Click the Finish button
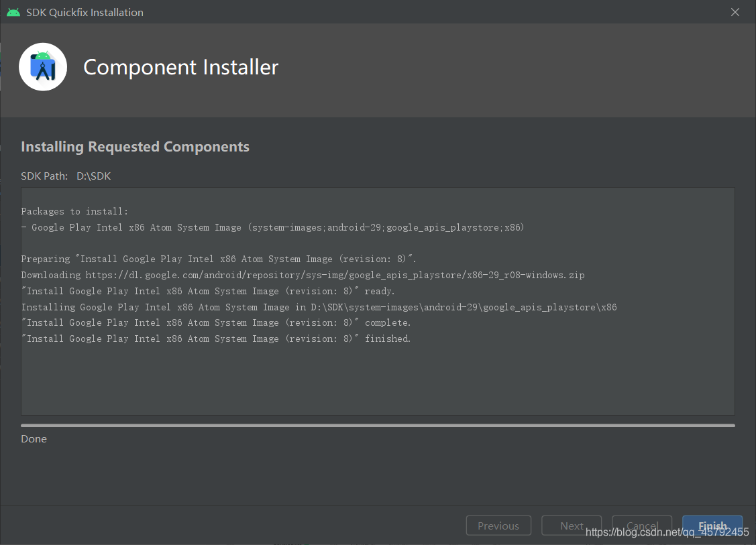The image size is (756, 545). (712, 526)
